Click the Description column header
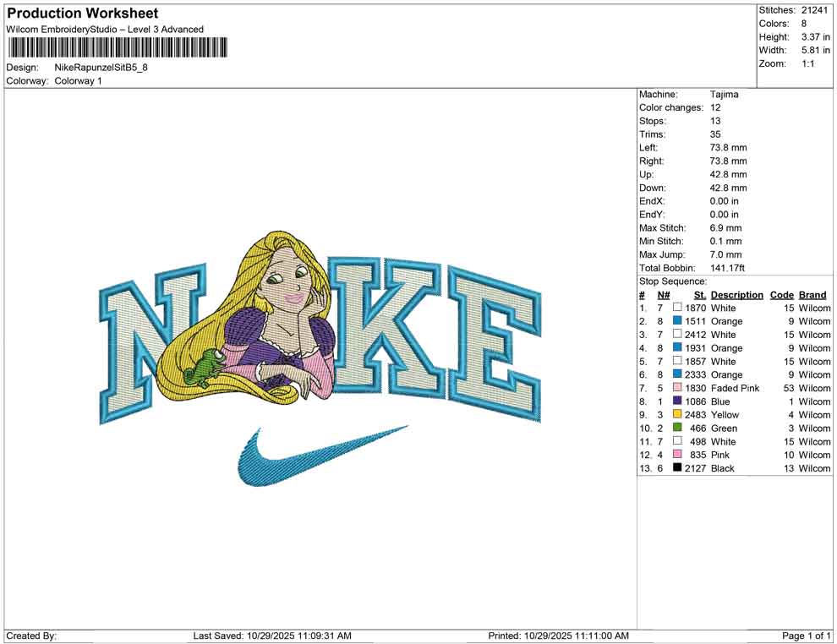 [x=737, y=294]
